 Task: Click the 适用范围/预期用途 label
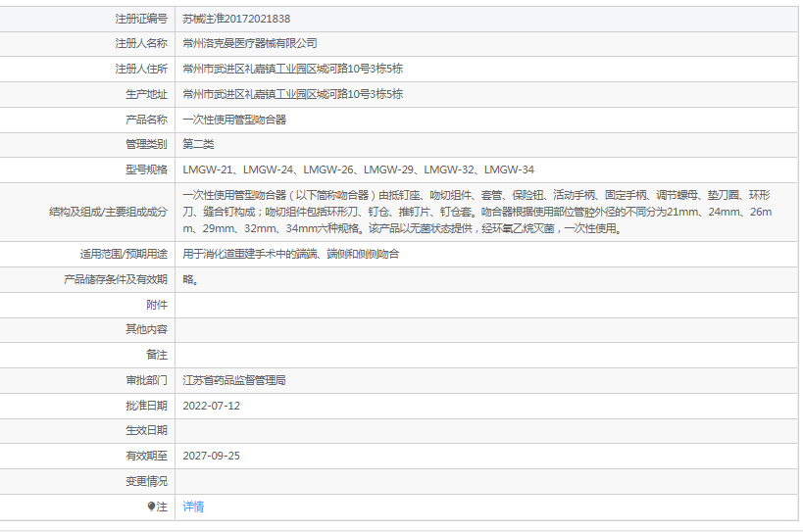point(124,254)
